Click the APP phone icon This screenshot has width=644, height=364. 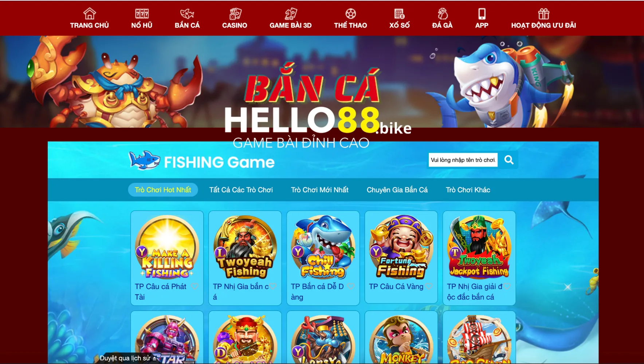(482, 14)
